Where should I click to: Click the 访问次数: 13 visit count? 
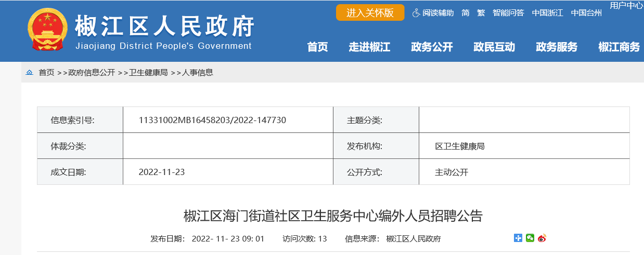coord(305,239)
